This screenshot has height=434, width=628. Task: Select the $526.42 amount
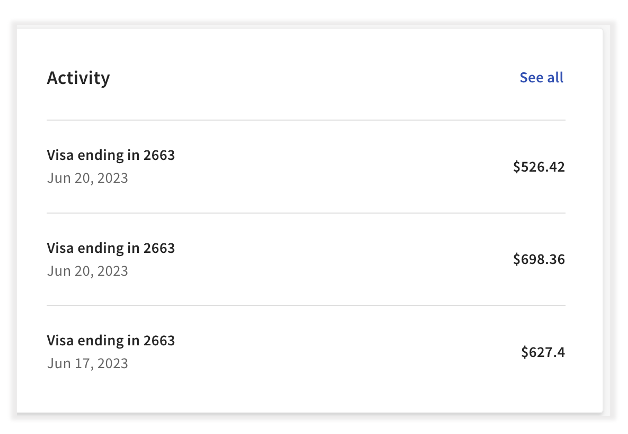tap(538, 167)
